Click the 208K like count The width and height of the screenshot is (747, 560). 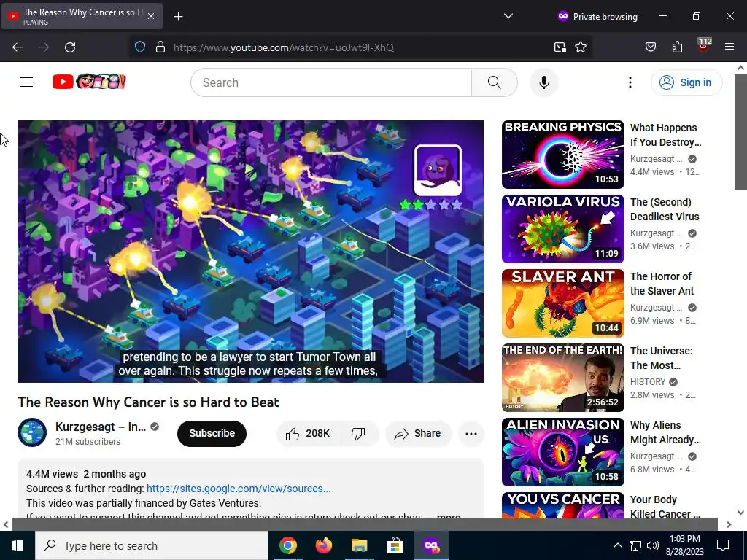coord(317,433)
